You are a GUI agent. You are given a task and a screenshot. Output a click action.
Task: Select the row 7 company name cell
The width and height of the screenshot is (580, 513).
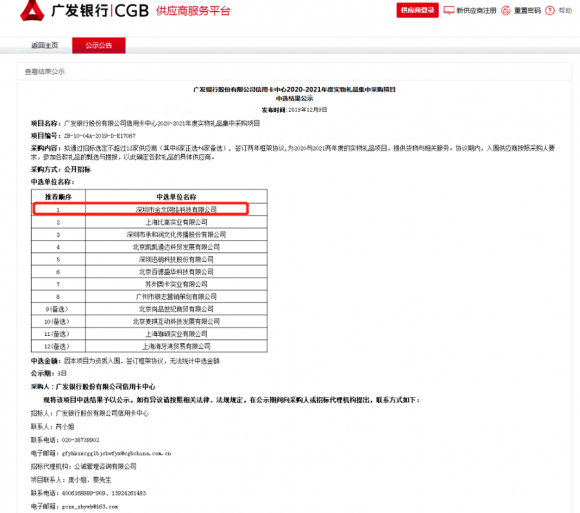pyautogui.click(x=176, y=284)
